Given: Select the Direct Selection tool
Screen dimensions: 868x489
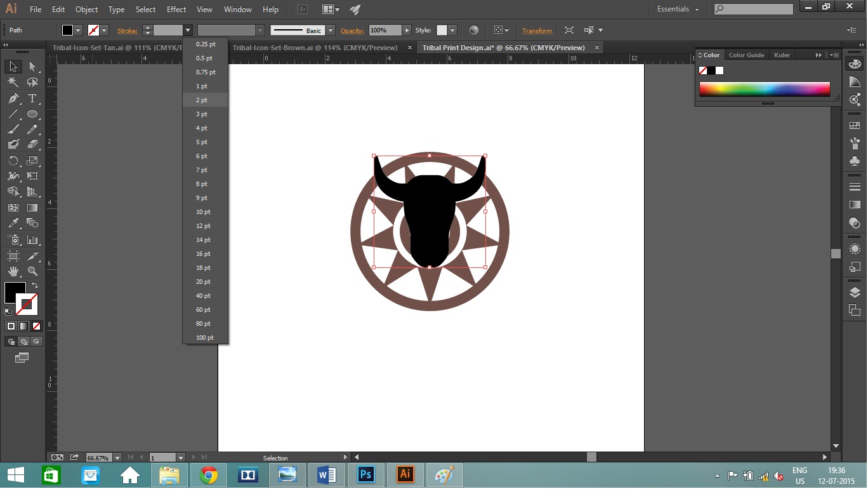Looking at the screenshot, I should [x=32, y=67].
